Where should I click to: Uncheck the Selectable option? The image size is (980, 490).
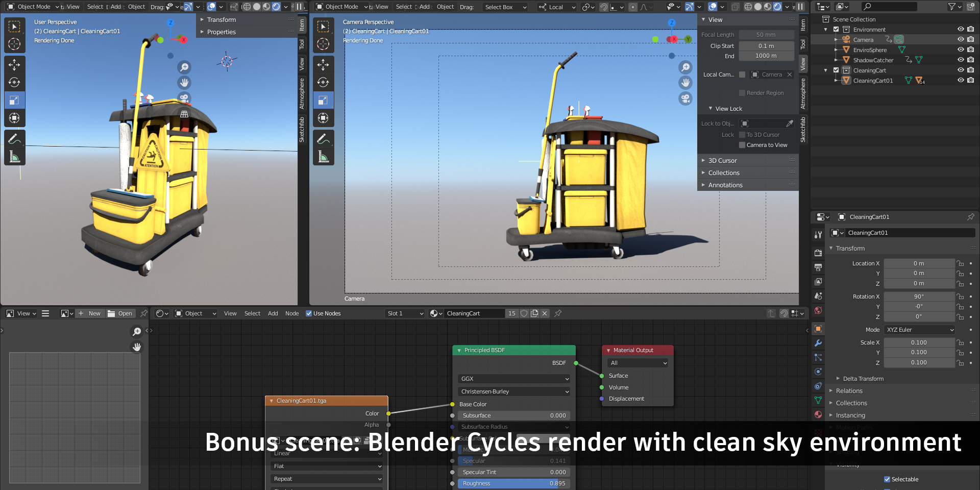tap(887, 479)
